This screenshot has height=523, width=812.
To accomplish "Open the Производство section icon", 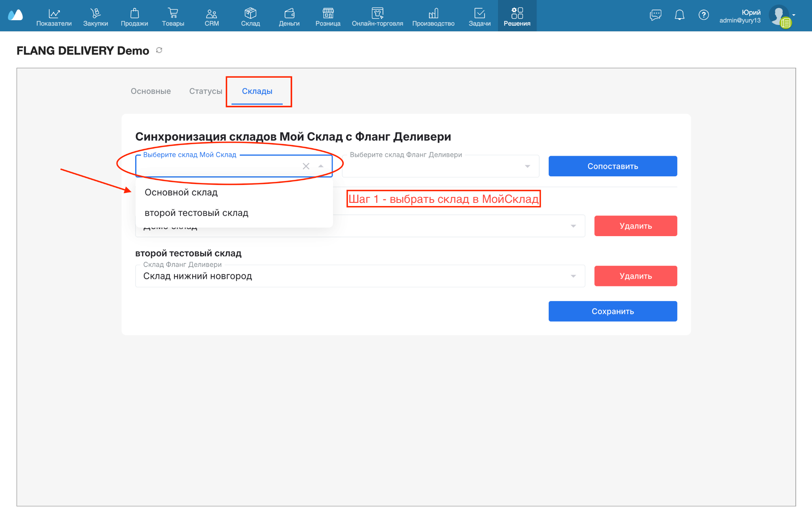I will tap(433, 13).
